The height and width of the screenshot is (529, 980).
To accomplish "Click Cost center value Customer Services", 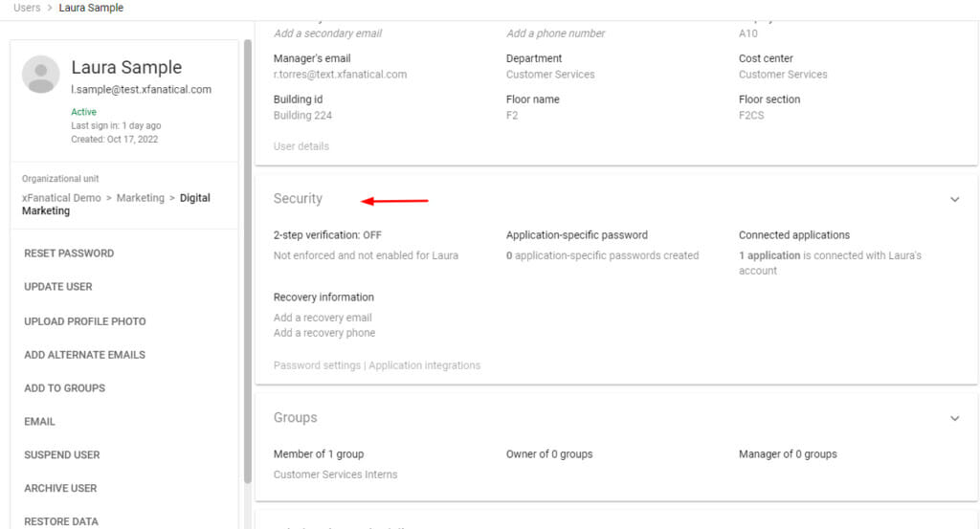I will point(783,75).
